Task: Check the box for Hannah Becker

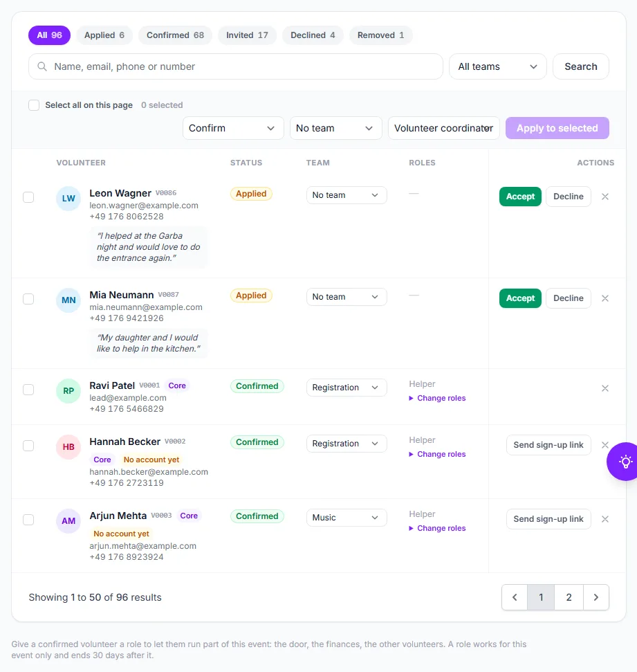Action: pos(28,446)
